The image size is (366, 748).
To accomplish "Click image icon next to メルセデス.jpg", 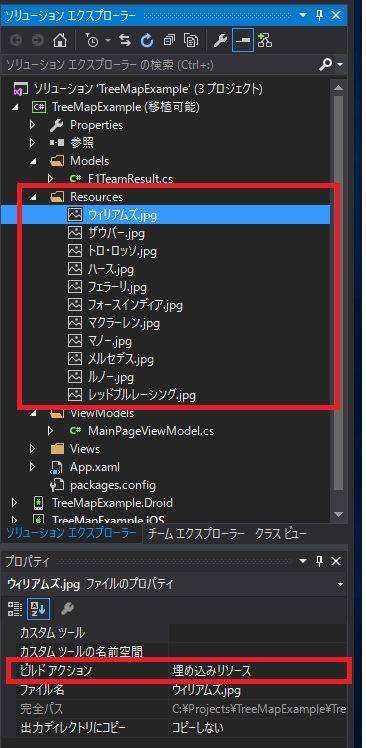I will coord(75,359).
